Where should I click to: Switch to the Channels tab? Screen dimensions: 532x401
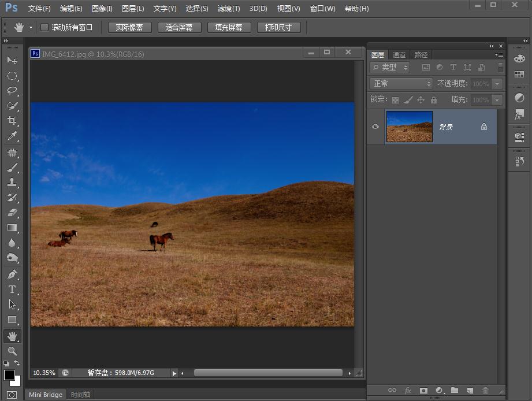coord(399,55)
